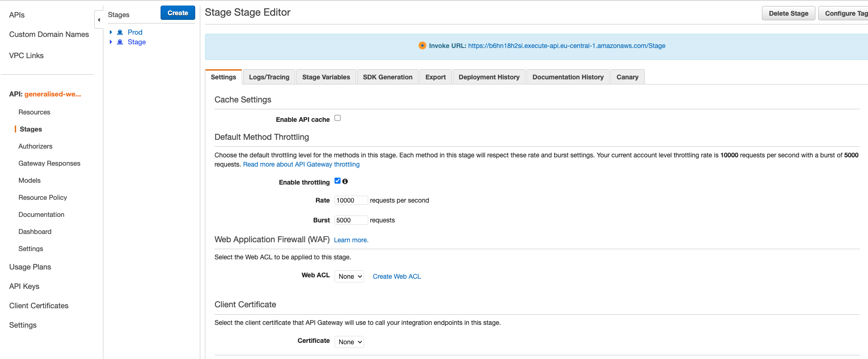Click the throttling info icon
Screen dimensions: 868x359
345,181
